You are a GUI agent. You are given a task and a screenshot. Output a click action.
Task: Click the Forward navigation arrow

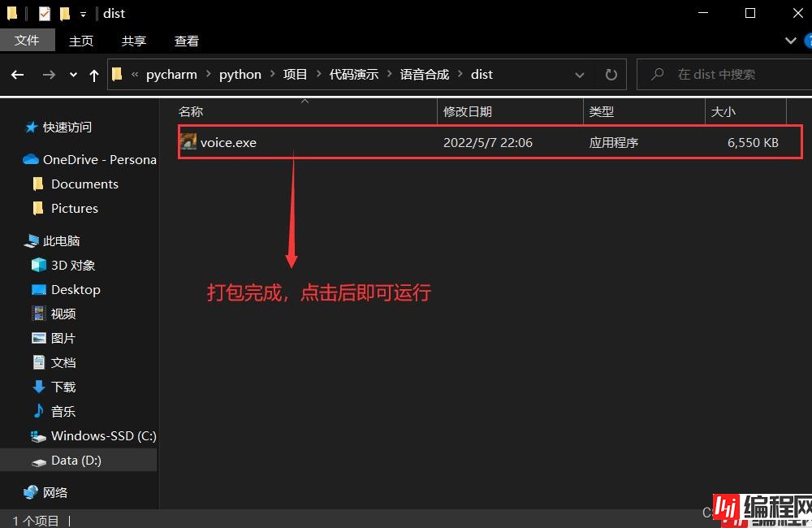pos(49,75)
